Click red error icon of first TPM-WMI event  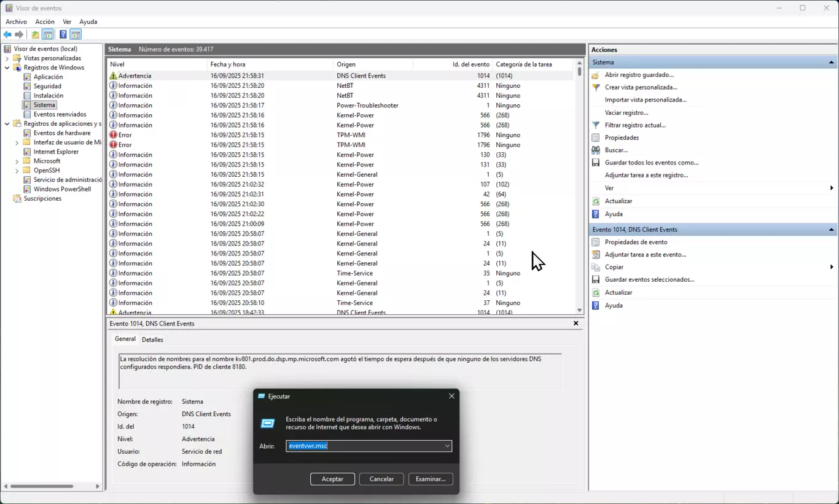pos(113,135)
